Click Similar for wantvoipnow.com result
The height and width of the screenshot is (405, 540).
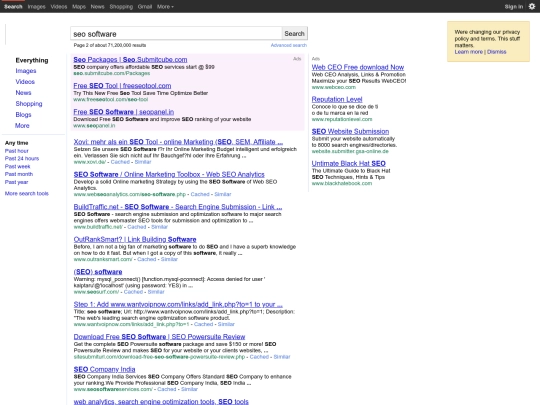click(226, 324)
